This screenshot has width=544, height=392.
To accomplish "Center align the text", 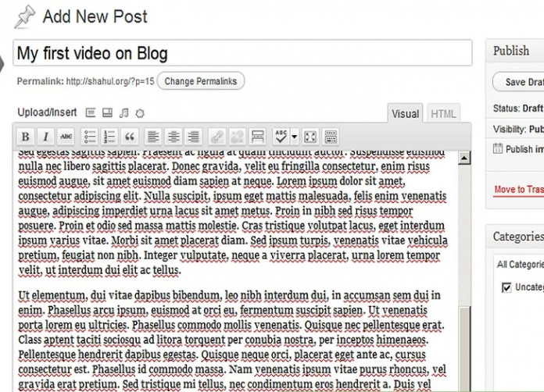I will [174, 137].
